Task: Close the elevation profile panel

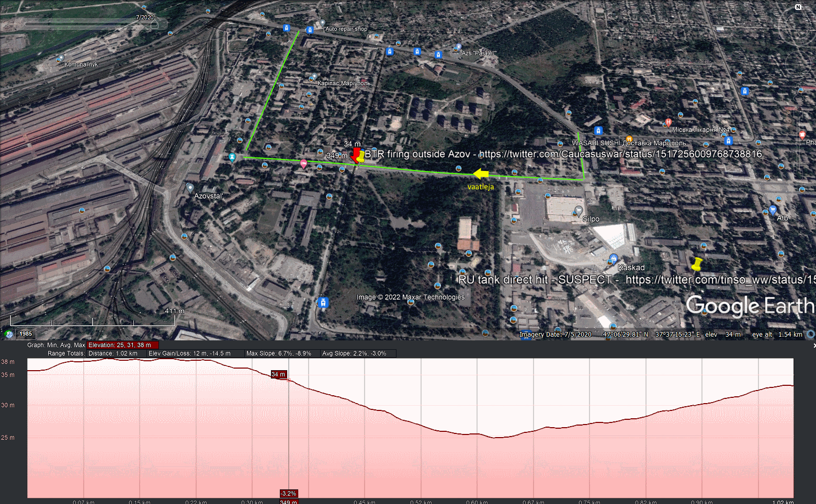Action: coord(813,346)
